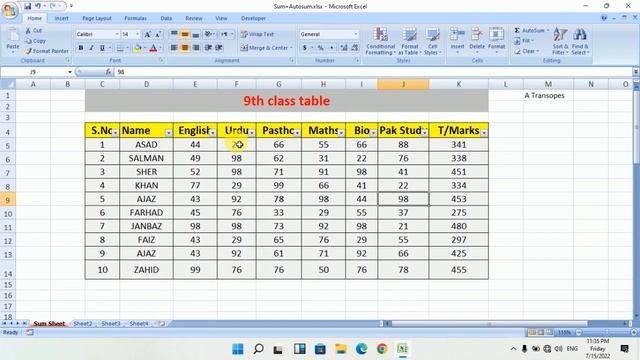This screenshot has height=360, width=640.
Task: Open the Formulas ribbon tab
Action: 136,18
